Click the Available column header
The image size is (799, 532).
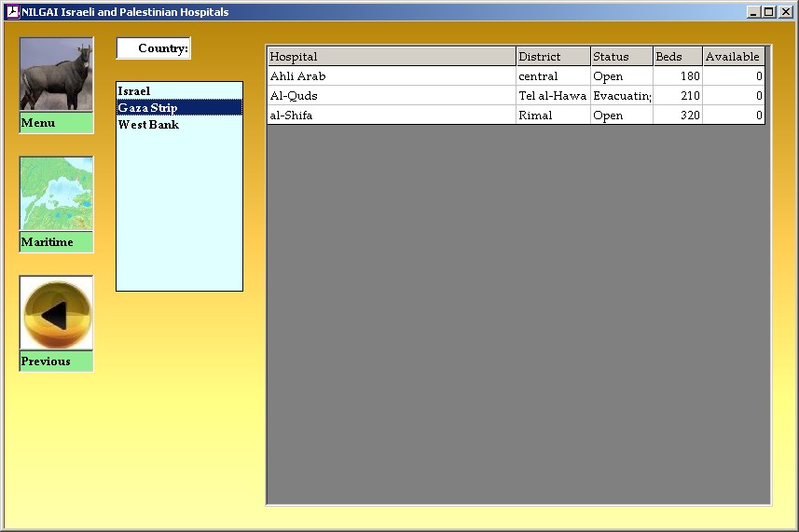point(733,57)
